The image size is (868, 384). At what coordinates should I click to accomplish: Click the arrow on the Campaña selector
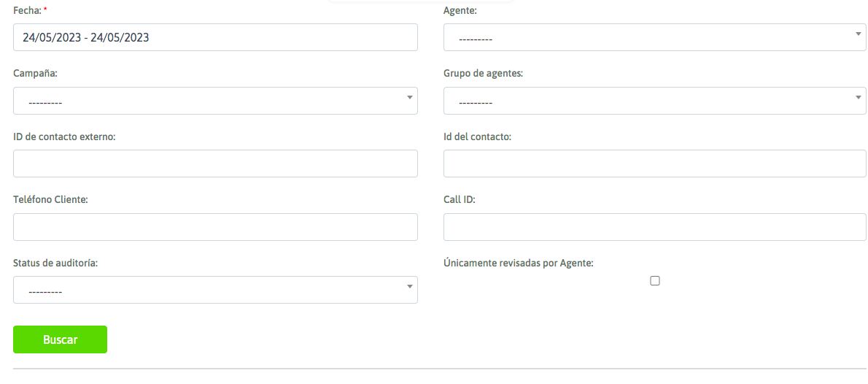pyautogui.click(x=410, y=98)
